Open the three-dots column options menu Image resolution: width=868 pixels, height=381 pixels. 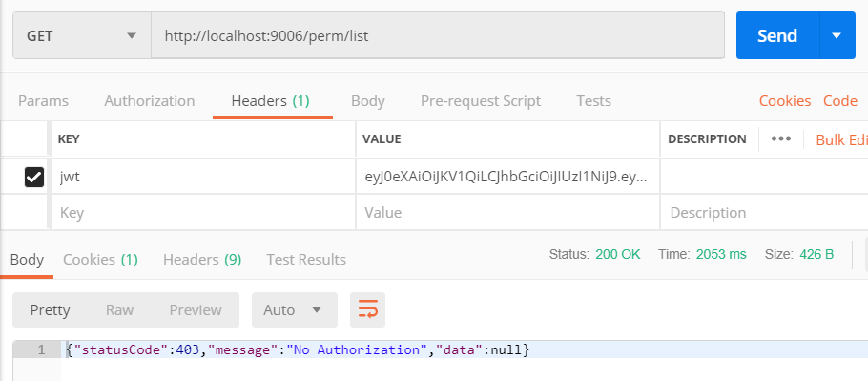[x=781, y=138]
